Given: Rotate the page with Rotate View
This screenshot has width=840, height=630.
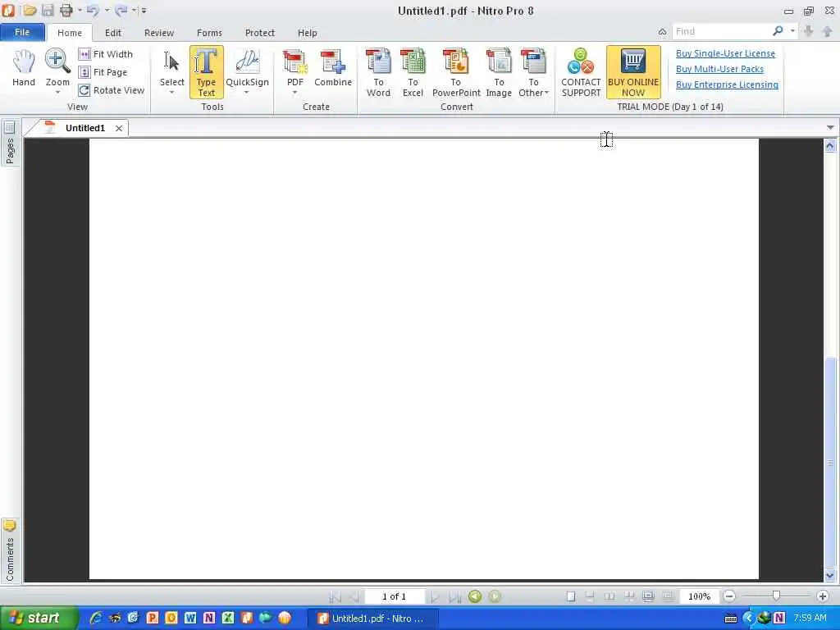Looking at the screenshot, I should pos(112,90).
